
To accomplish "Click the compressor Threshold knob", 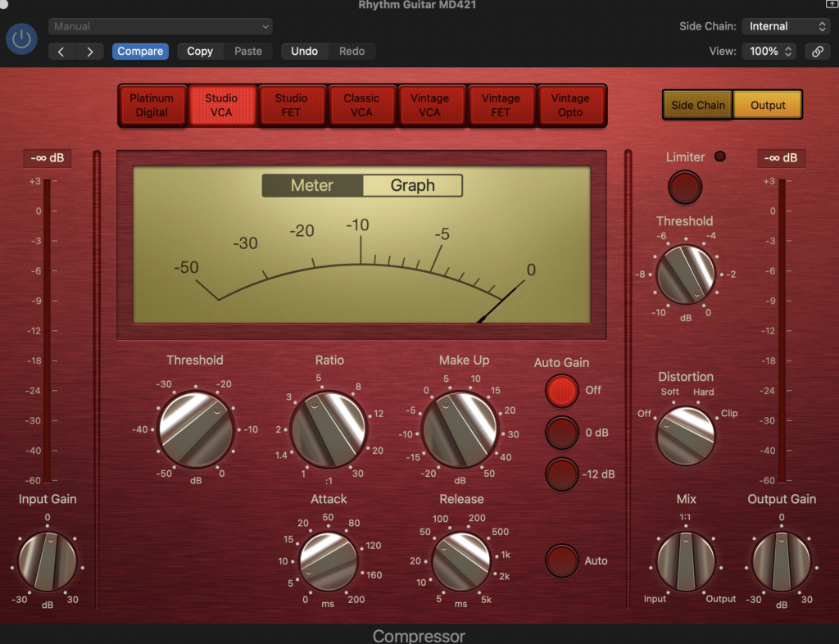I will click(195, 429).
